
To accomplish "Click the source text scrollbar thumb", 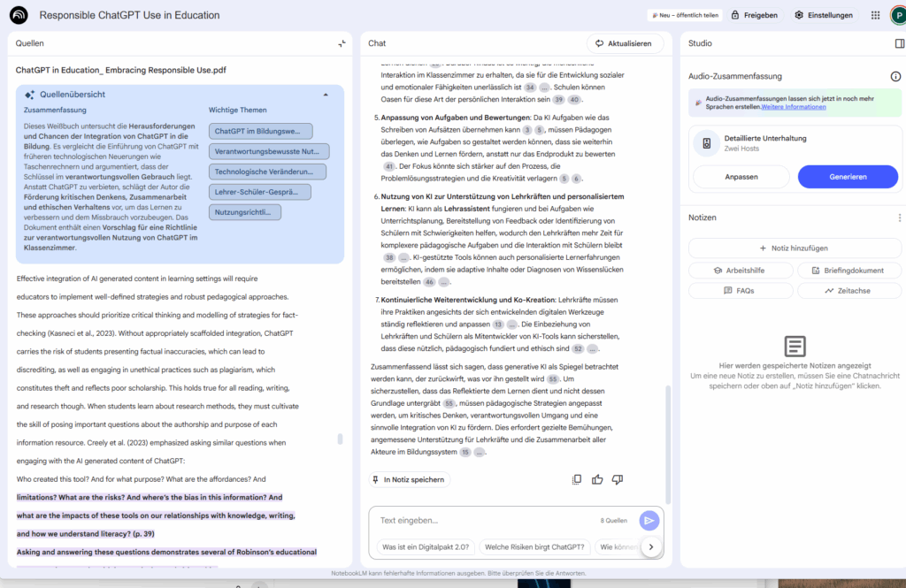I will tap(340, 439).
